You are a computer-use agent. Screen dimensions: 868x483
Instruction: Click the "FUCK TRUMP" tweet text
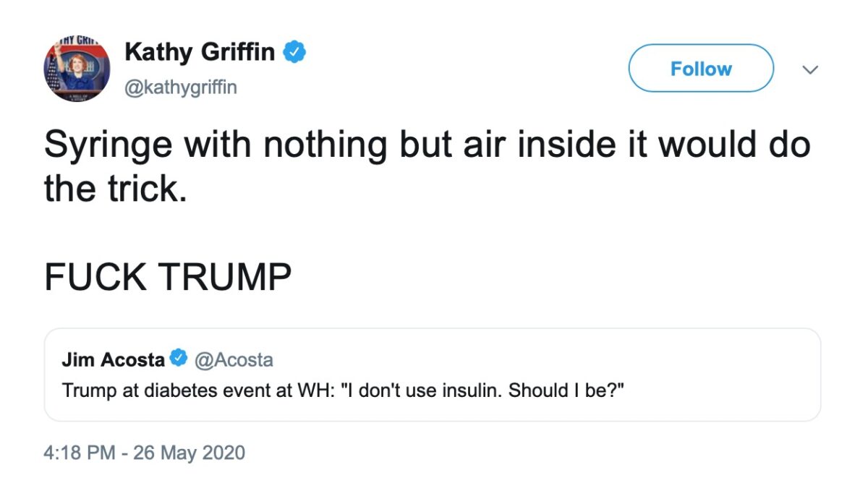click(x=168, y=276)
